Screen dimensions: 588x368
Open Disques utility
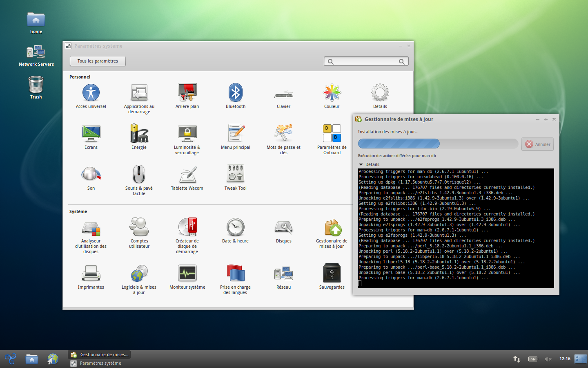(x=284, y=231)
